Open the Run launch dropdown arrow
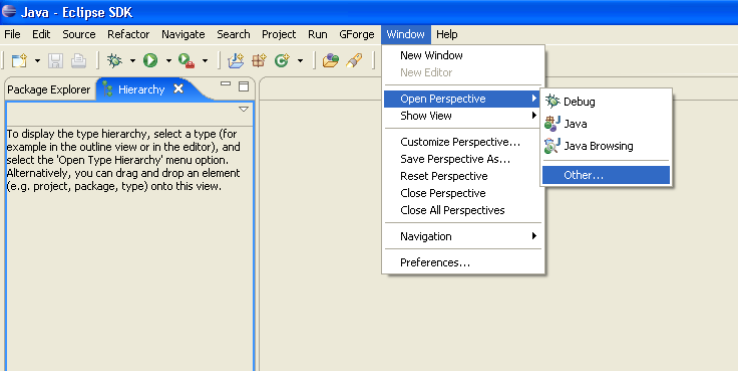This screenshot has height=371, width=738. (168, 61)
